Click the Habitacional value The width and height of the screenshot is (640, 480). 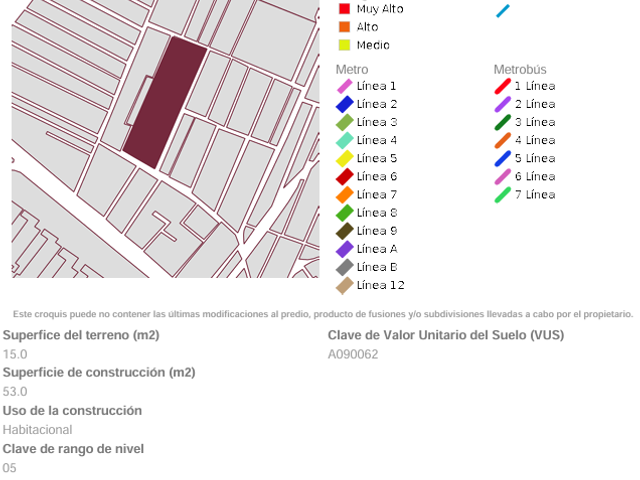(38, 430)
